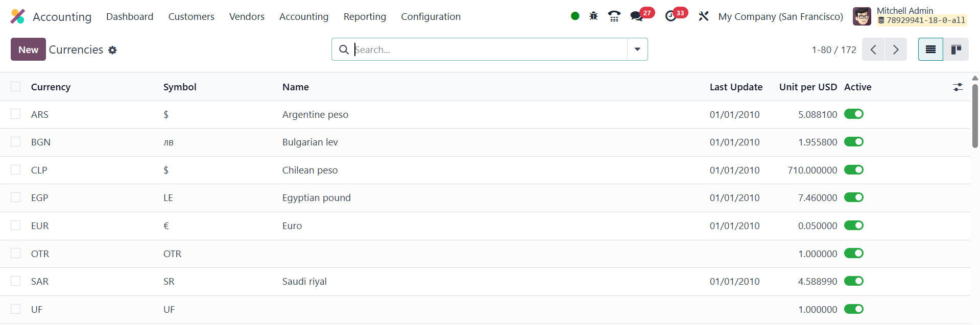The width and height of the screenshot is (980, 325).
Task: Open the Reporting menu
Action: [365, 17]
